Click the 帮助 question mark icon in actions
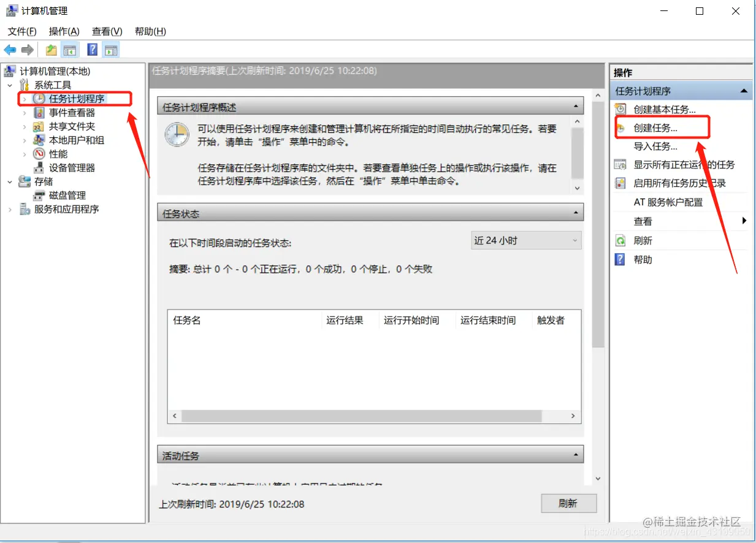The height and width of the screenshot is (543, 756). click(620, 260)
